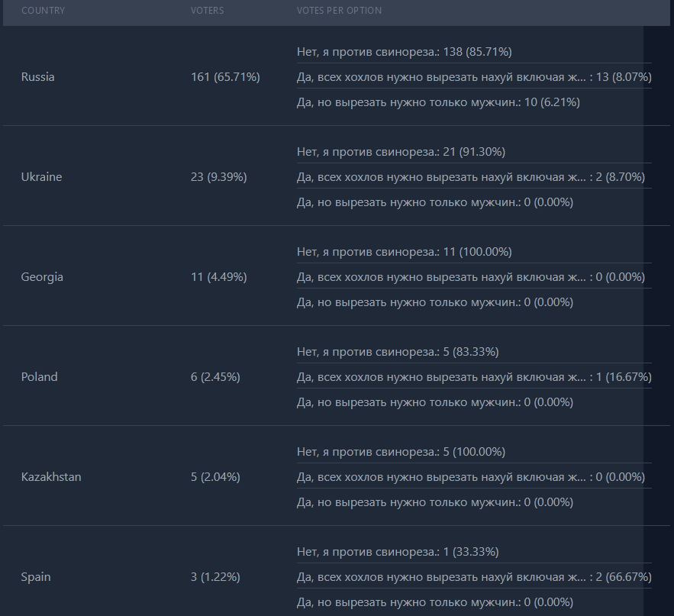This screenshot has width=674, height=616.
Task: Select the Kazakhstan country name
Action: point(51,477)
